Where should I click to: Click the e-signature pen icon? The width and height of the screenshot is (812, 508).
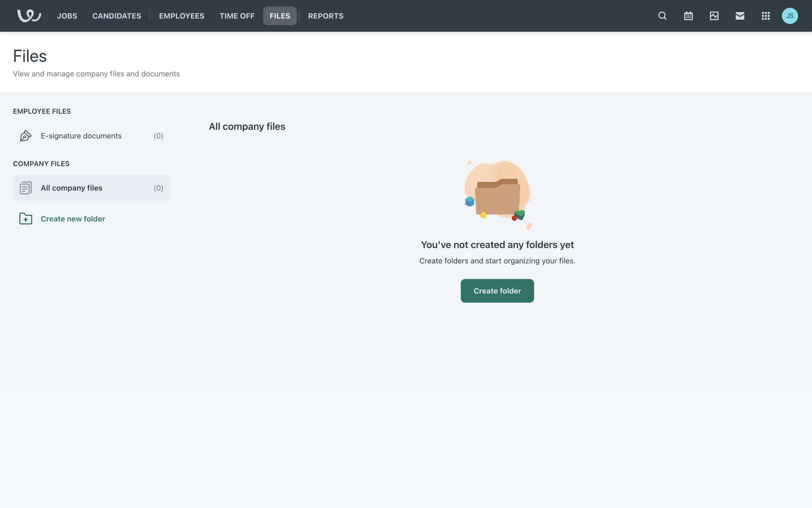25,136
